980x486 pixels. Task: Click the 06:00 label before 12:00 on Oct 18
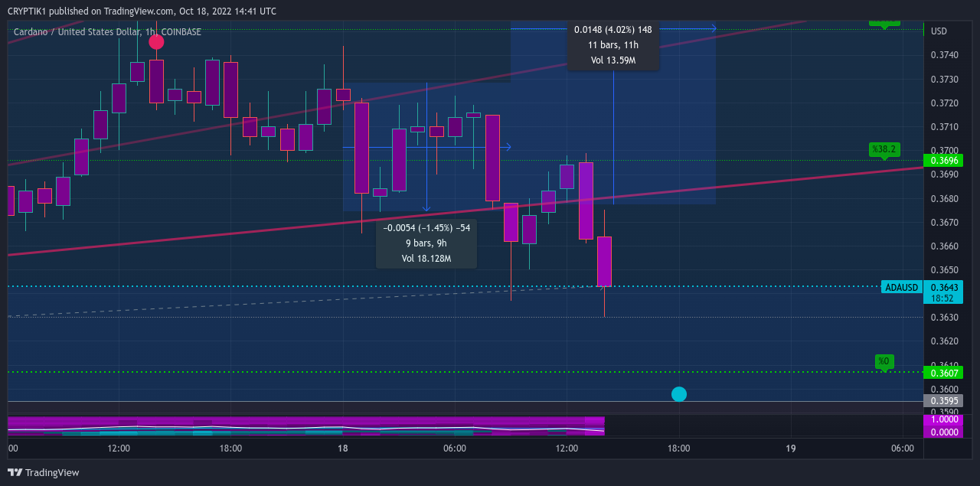[x=455, y=448]
